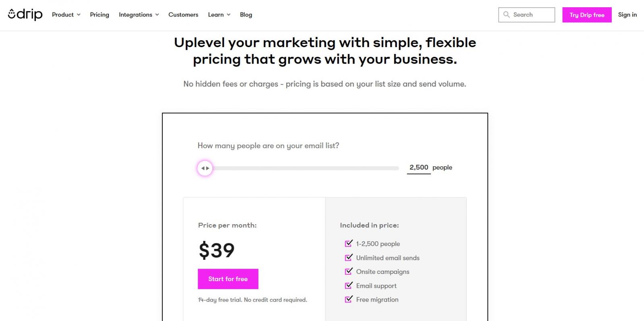Image resolution: width=644 pixels, height=321 pixels.
Task: Focus the Search input field
Action: pos(532,14)
